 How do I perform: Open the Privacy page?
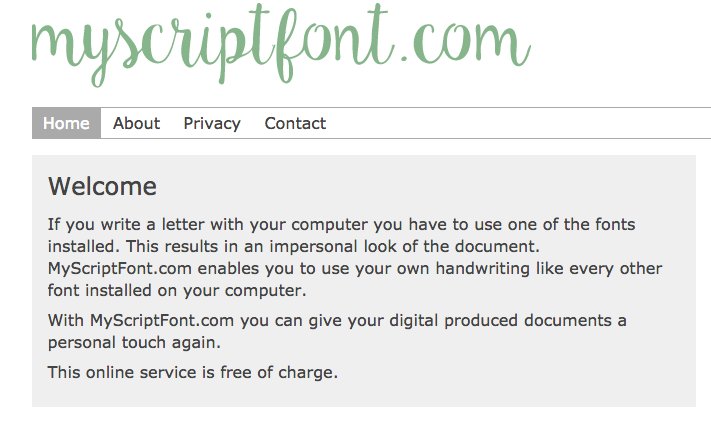(212, 123)
